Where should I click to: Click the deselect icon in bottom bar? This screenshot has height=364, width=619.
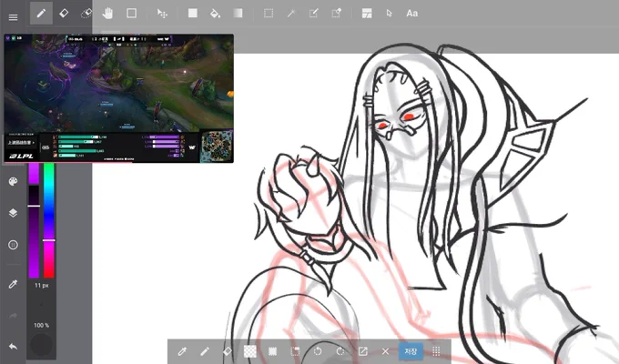click(295, 351)
